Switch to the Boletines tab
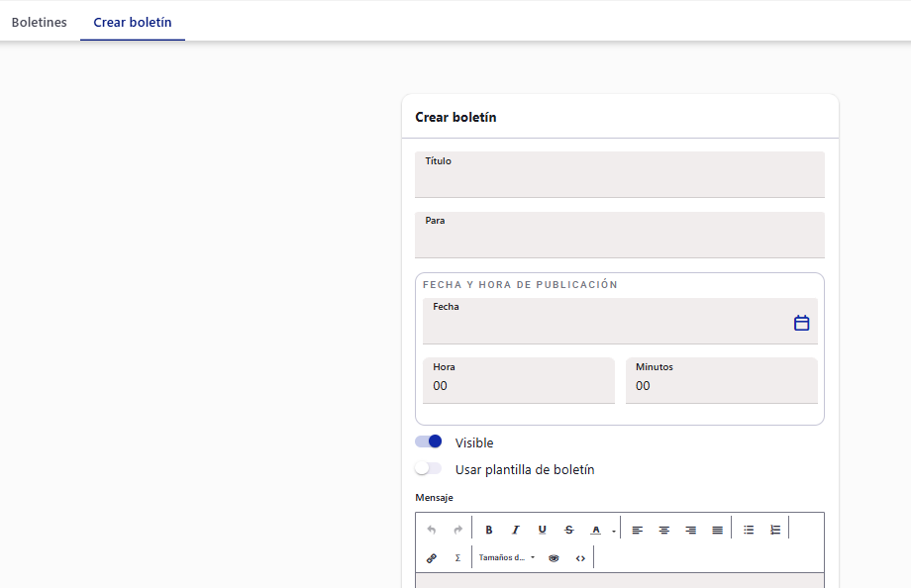The height and width of the screenshot is (588, 911). [x=40, y=22]
